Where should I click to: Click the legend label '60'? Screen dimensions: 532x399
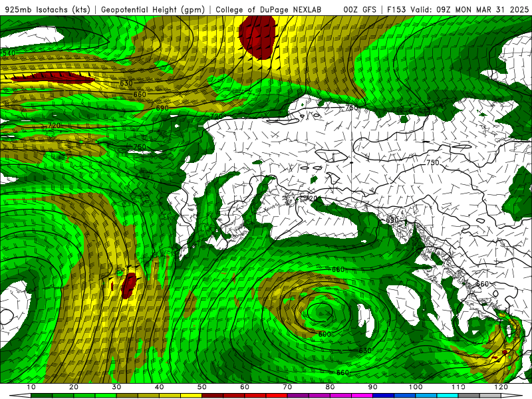click(x=245, y=387)
